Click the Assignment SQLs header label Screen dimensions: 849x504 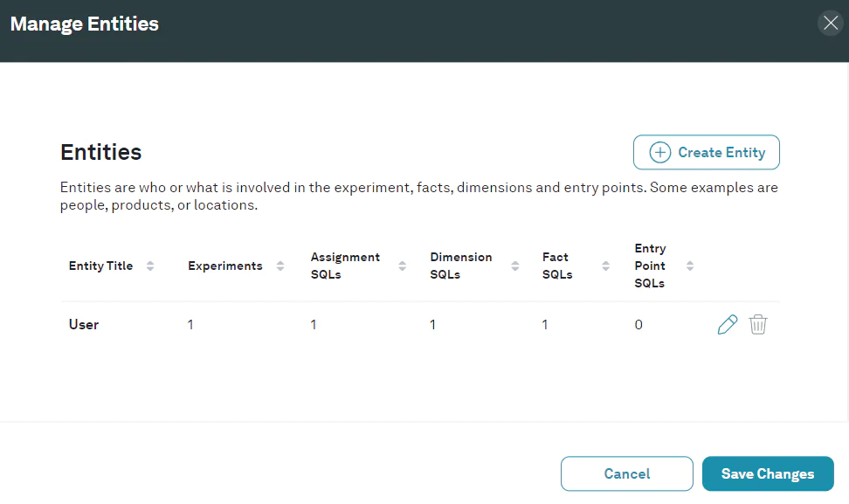coord(345,266)
